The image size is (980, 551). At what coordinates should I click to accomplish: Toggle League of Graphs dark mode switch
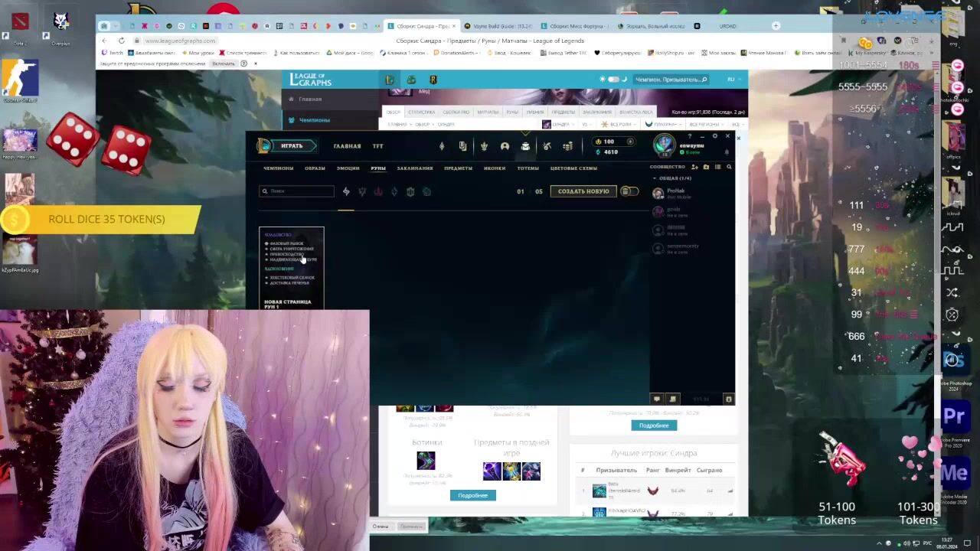pos(613,80)
